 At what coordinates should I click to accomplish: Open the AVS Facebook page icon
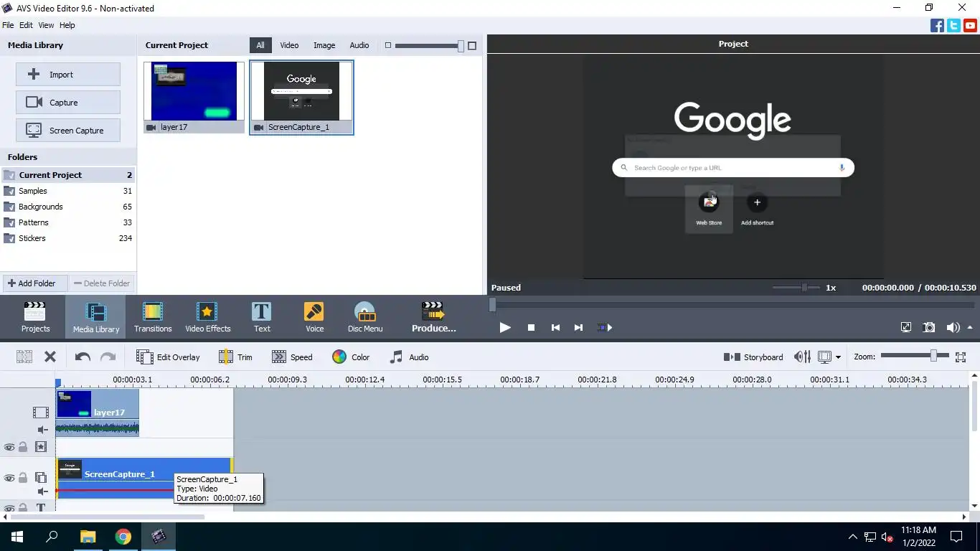click(x=937, y=26)
